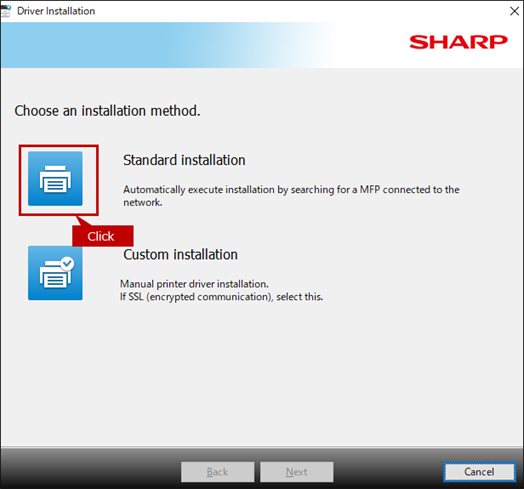Viewport: 524px width, 489px height.
Task: Click the Cancel button
Action: coord(479,472)
